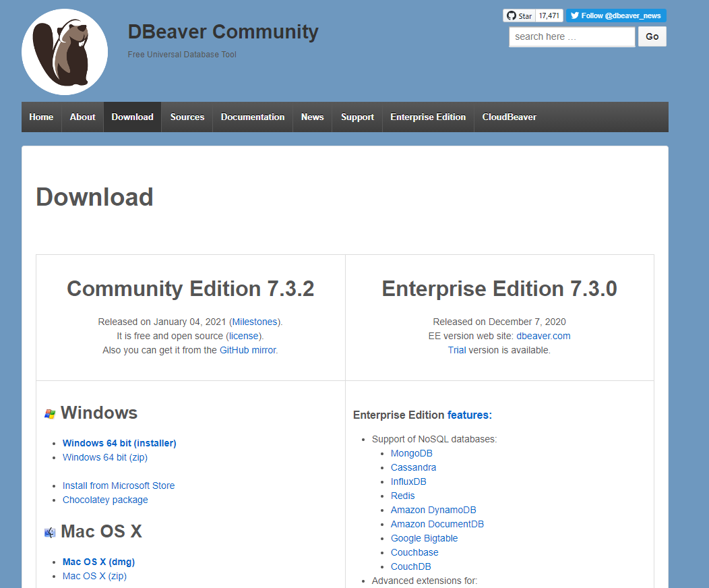Open the Cassandra link
Image resolution: width=709 pixels, height=588 pixels.
[x=413, y=467]
